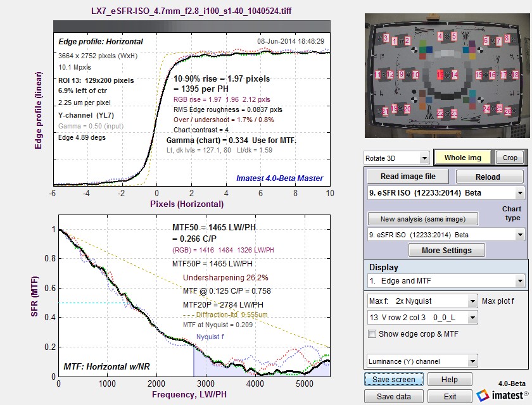Screen dimensions: 532x405
Task: Select ROI region 21 in chart image
Action: click(x=386, y=111)
